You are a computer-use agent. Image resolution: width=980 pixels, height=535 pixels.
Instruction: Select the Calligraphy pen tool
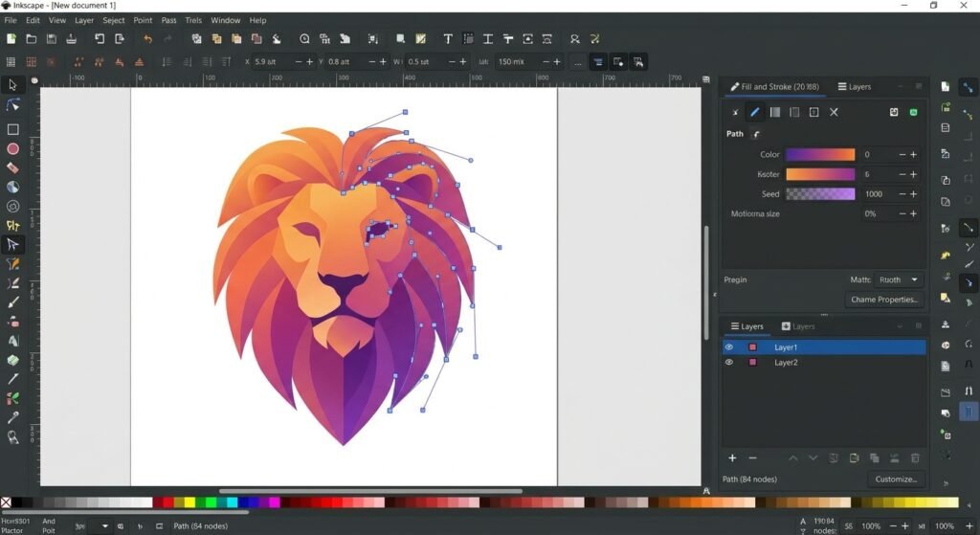(12, 283)
